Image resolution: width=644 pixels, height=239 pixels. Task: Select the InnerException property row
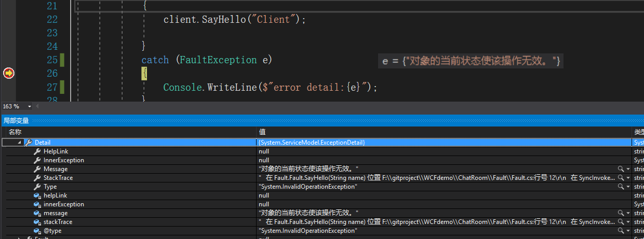point(63,160)
